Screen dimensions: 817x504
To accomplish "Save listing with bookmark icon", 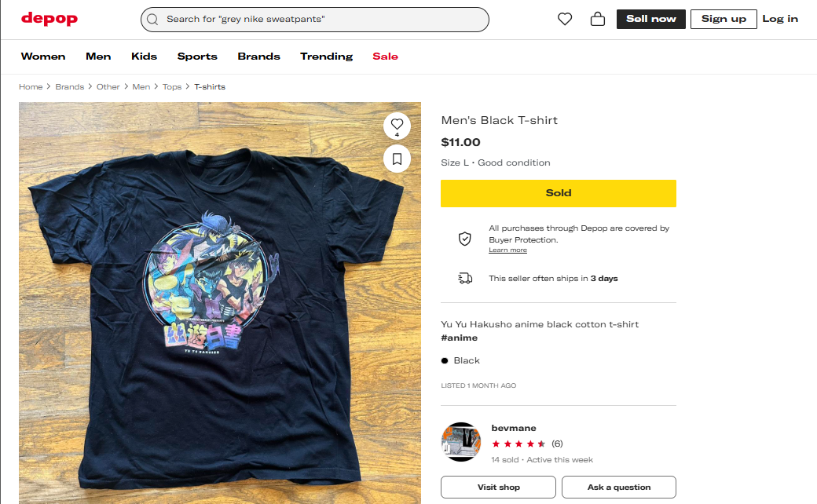I will tap(397, 159).
